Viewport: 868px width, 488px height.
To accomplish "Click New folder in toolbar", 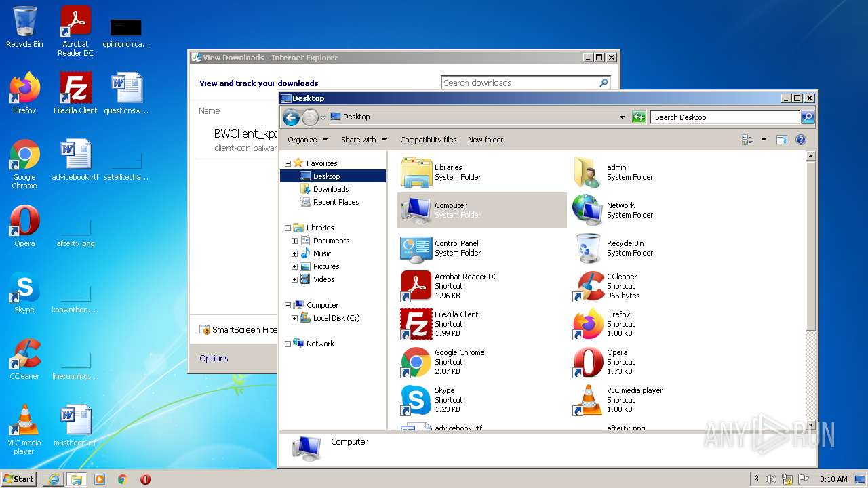I will (x=486, y=140).
